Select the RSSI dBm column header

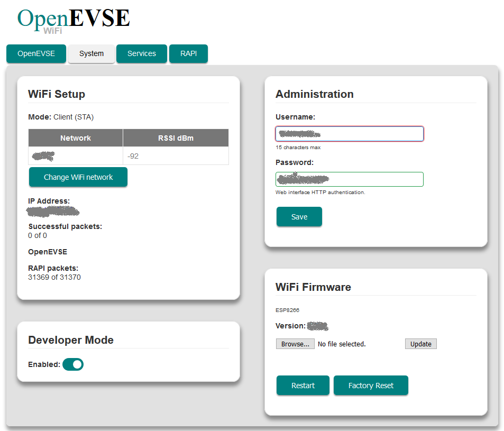point(176,138)
